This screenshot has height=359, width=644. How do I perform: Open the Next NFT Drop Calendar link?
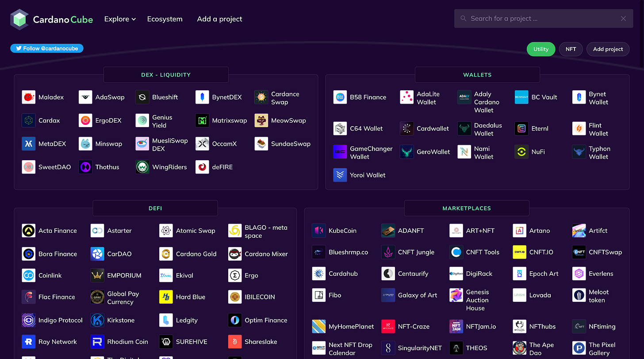pos(350,349)
